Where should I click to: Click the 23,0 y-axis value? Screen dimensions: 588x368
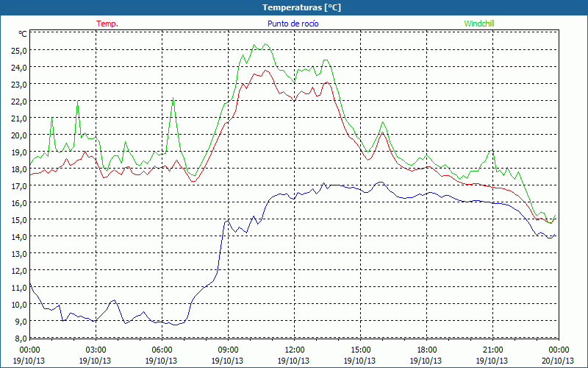(x=19, y=85)
